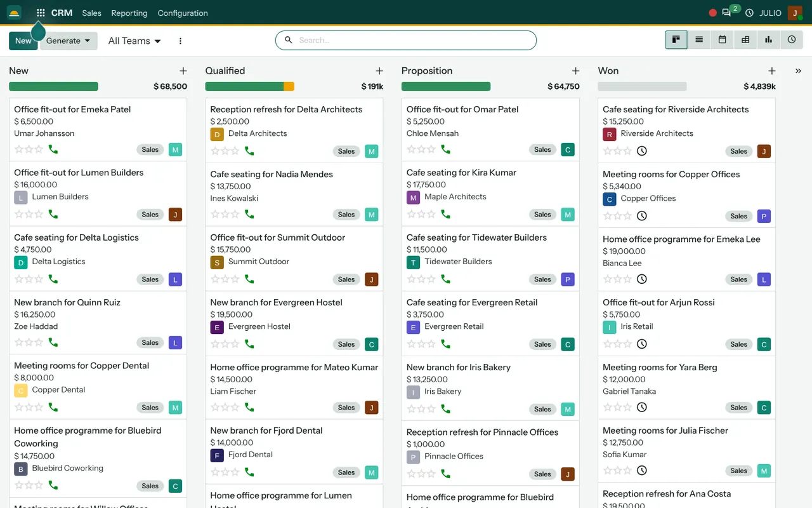Open the Generate dropdown
The width and height of the screenshot is (812, 508).
click(69, 41)
